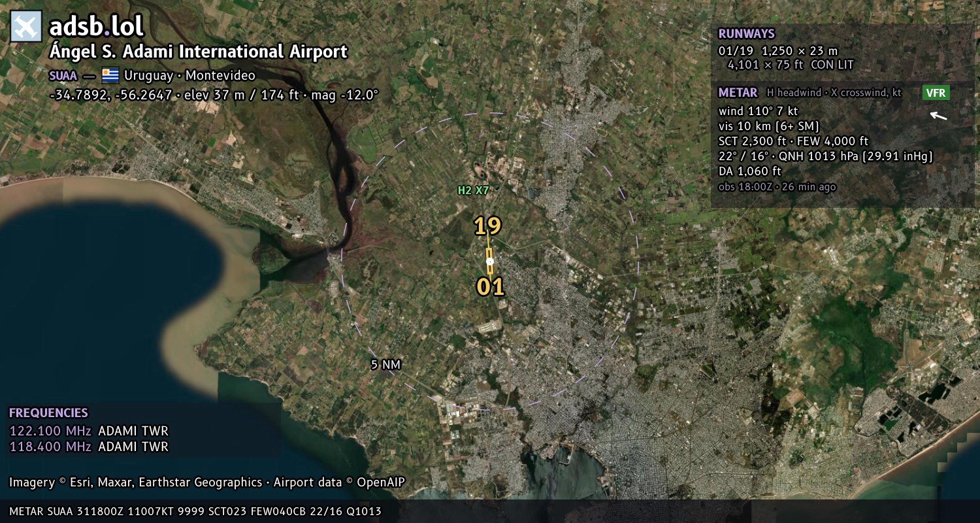Viewport: 980px width, 523px height.
Task: Click the coordinates -34.7892, -56.2647 text
Action: click(x=112, y=95)
